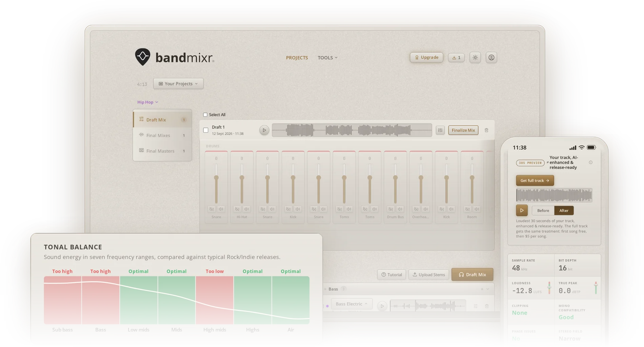
Task: Click the Final Mixes waveform icon
Action: tap(141, 135)
